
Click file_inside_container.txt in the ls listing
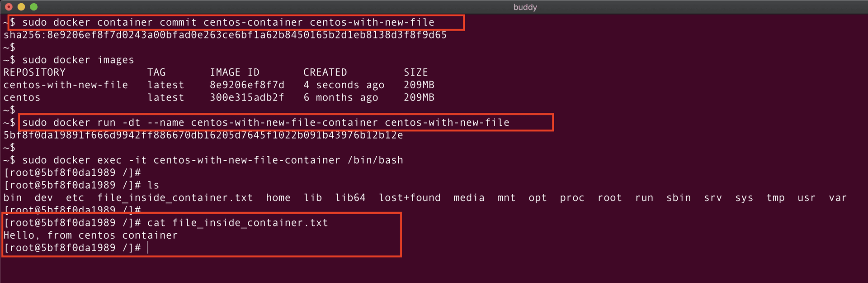175,198
